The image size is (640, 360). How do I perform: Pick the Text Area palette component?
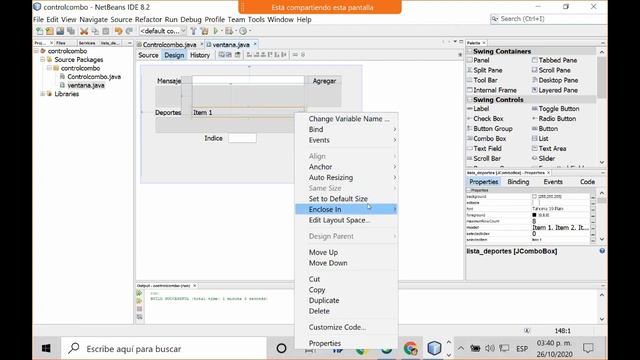tap(549, 149)
